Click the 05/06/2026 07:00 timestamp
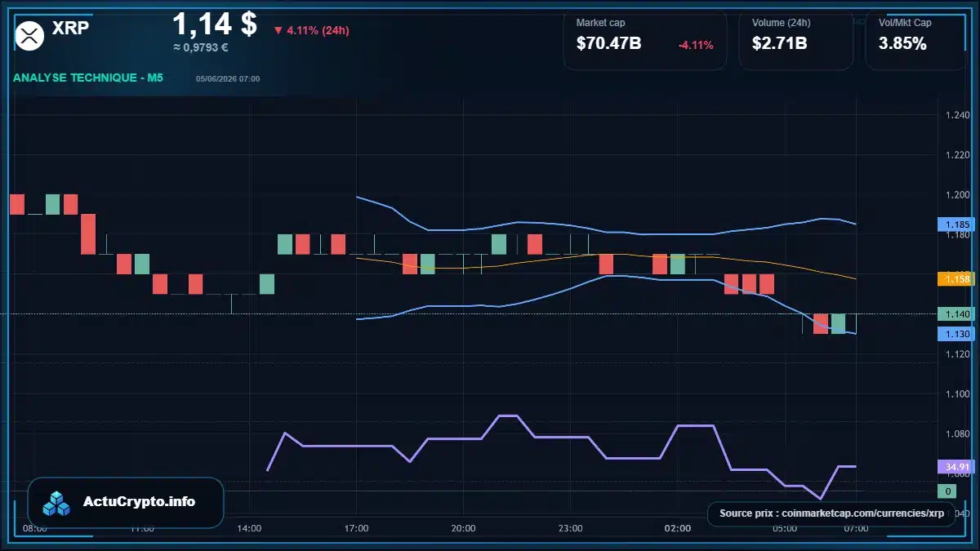The width and height of the screenshot is (980, 551). tap(228, 78)
